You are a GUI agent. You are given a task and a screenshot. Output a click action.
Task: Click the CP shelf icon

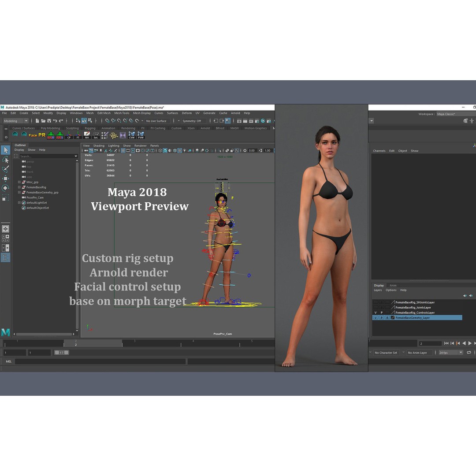point(69,135)
